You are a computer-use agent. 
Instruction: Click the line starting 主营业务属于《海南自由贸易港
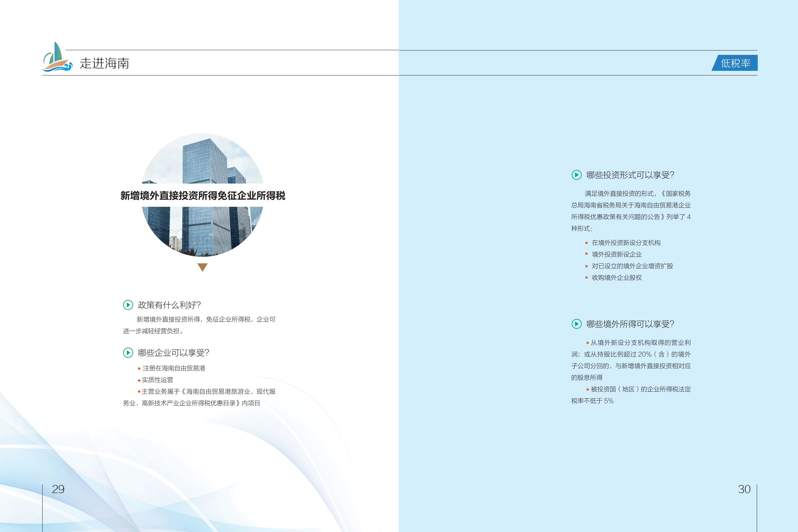[x=209, y=392]
